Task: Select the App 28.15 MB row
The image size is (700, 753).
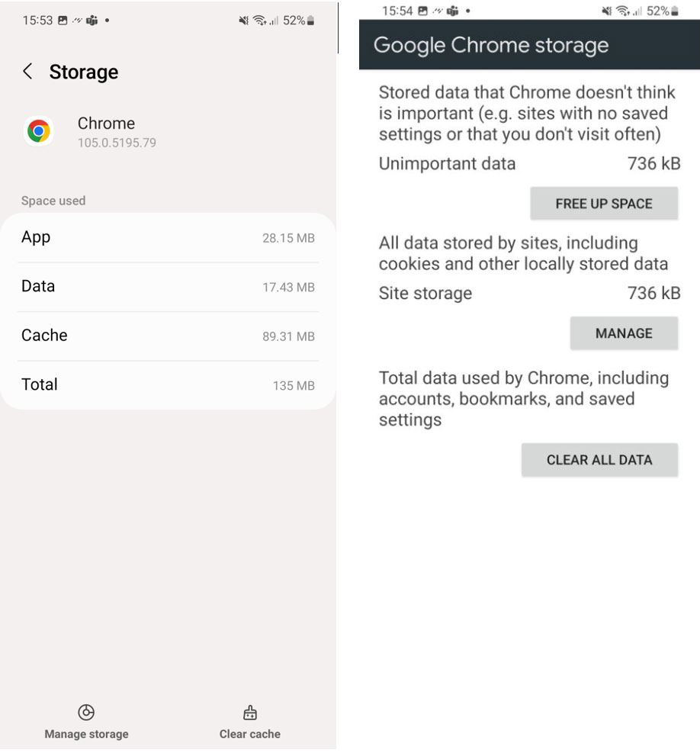Action: tap(168, 238)
